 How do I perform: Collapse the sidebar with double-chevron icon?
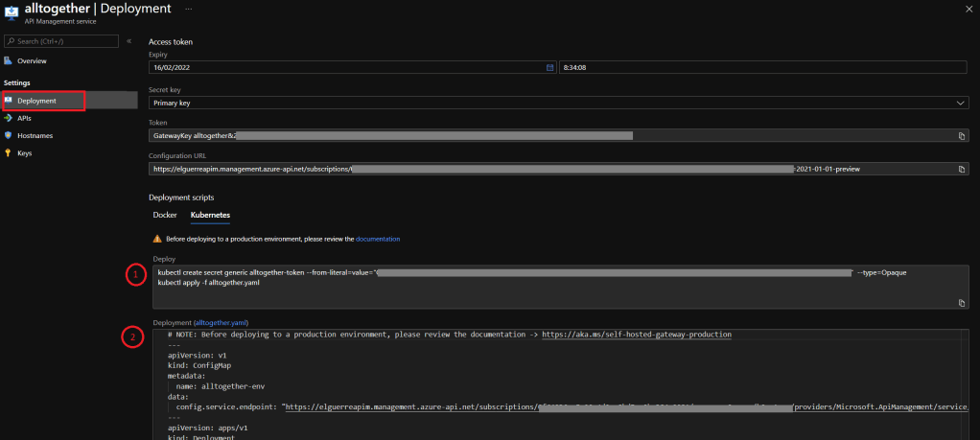pos(128,41)
